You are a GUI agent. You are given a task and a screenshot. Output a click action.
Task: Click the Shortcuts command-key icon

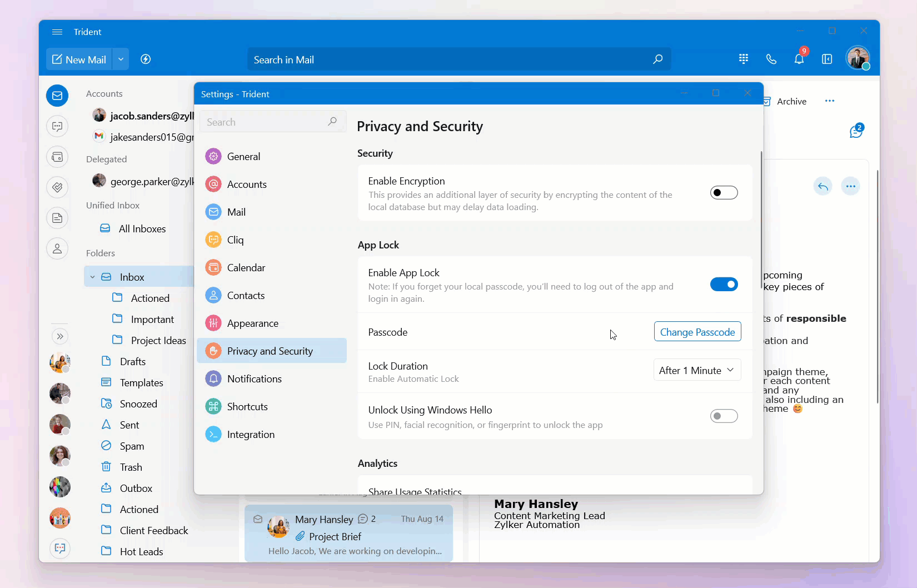coord(213,406)
